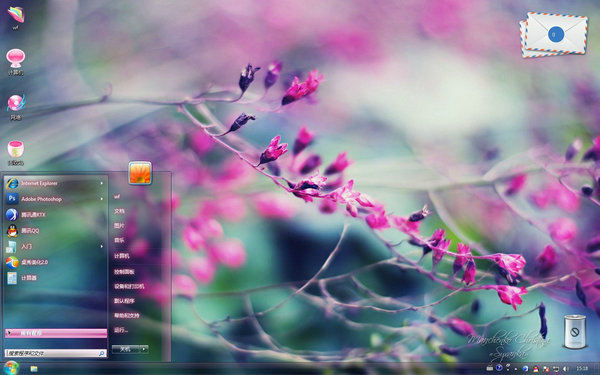Open Adobe Photoshop from the Start menu
The image size is (600, 375).
click(x=55, y=199)
